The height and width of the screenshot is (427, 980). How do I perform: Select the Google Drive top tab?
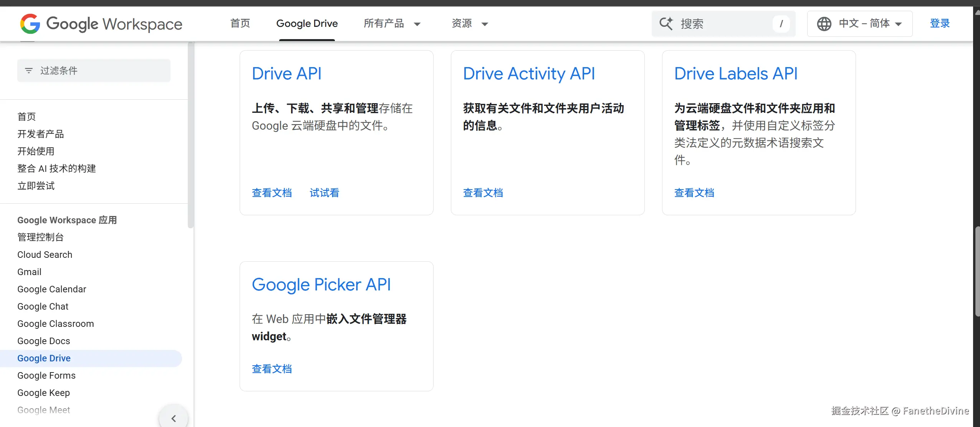pyautogui.click(x=307, y=24)
